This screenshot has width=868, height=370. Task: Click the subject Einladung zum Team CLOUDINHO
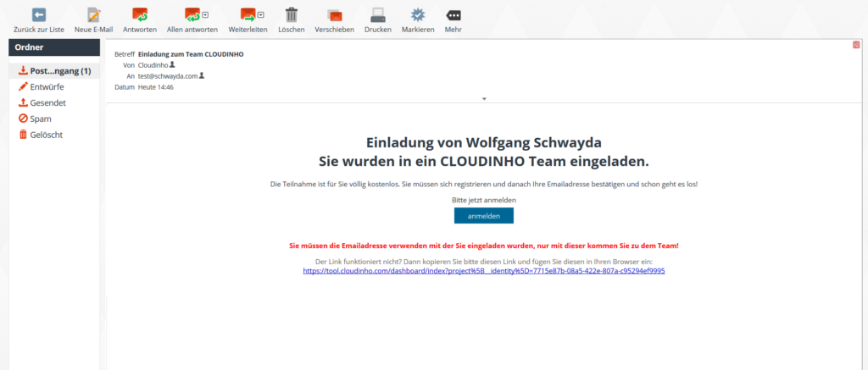tap(191, 54)
